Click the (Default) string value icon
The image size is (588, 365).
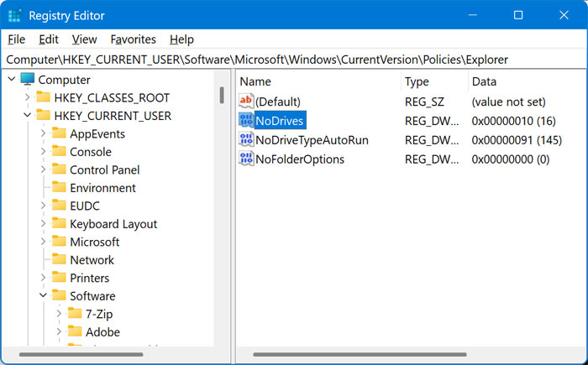[x=246, y=101]
